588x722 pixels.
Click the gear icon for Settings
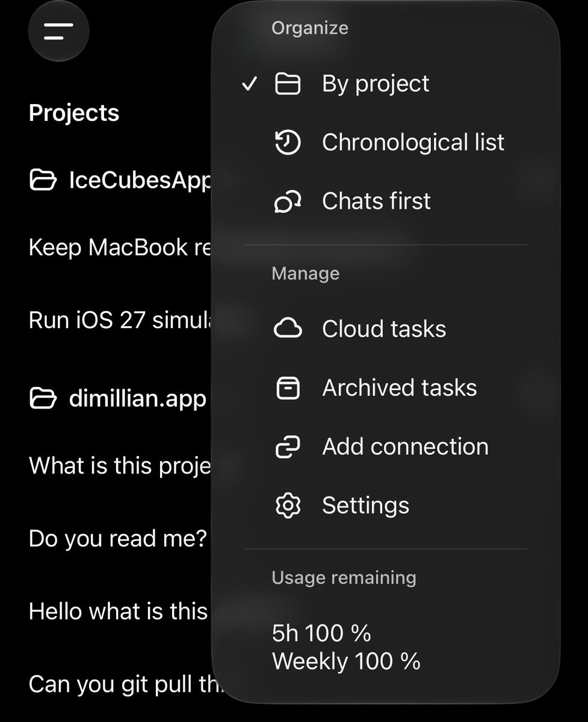click(x=288, y=506)
